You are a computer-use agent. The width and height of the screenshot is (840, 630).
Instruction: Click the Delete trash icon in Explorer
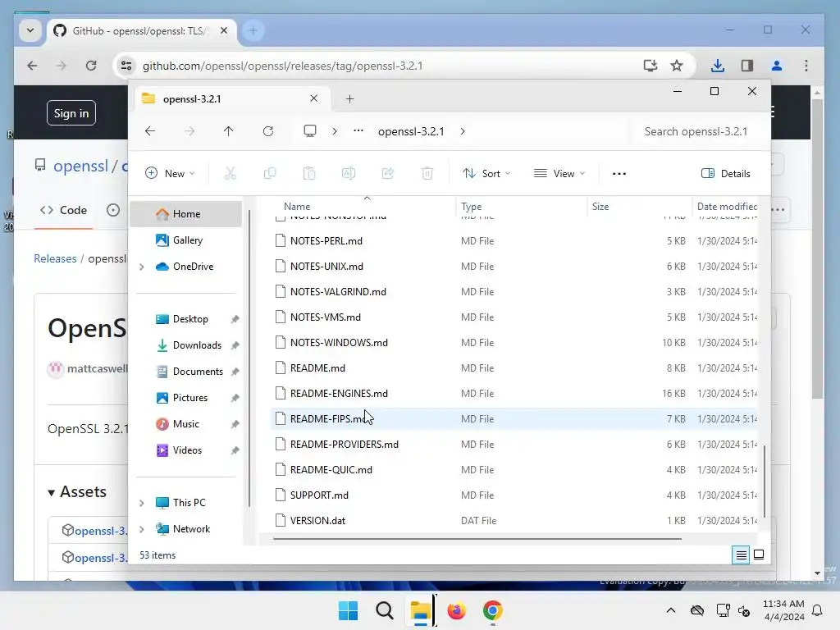coord(427,174)
